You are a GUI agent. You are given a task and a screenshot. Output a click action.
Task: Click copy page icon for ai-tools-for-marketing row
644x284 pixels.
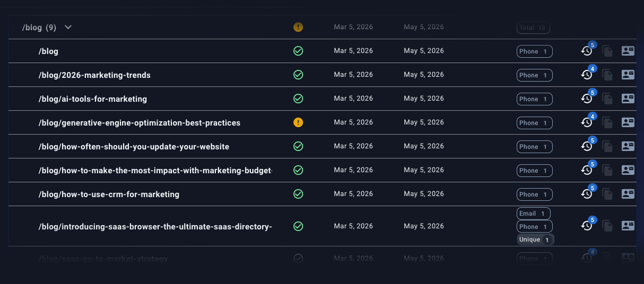tap(607, 99)
